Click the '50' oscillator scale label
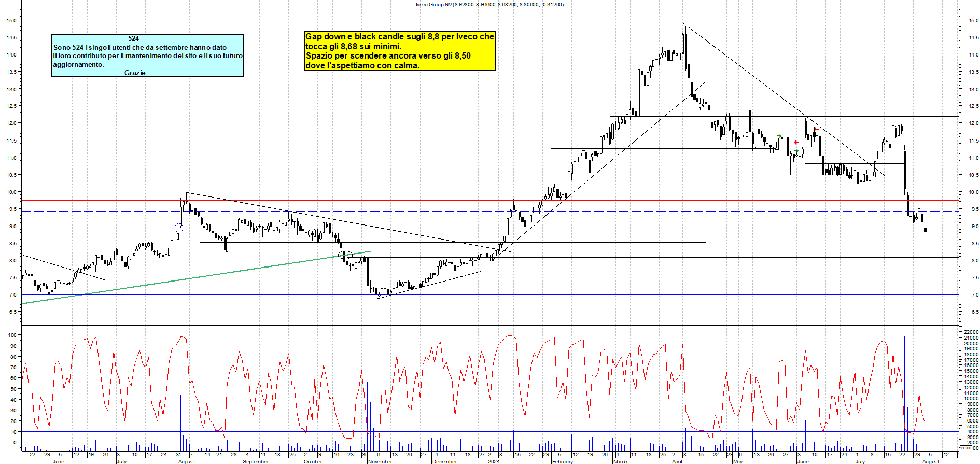Viewport: 980px width, 464px height. pyautogui.click(x=13, y=389)
